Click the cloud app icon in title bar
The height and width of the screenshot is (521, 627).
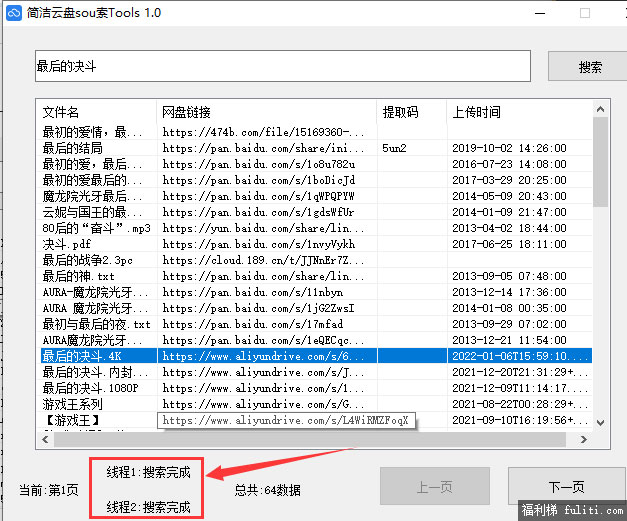(14, 13)
